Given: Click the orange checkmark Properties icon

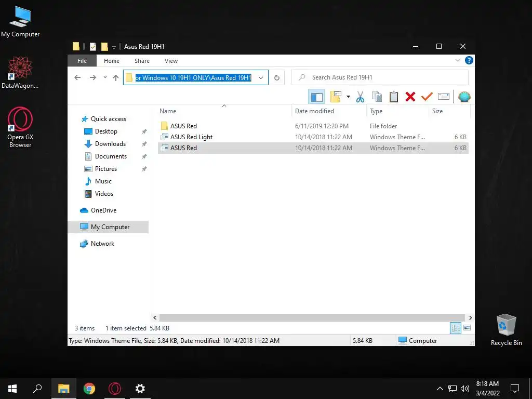Looking at the screenshot, I should [427, 97].
